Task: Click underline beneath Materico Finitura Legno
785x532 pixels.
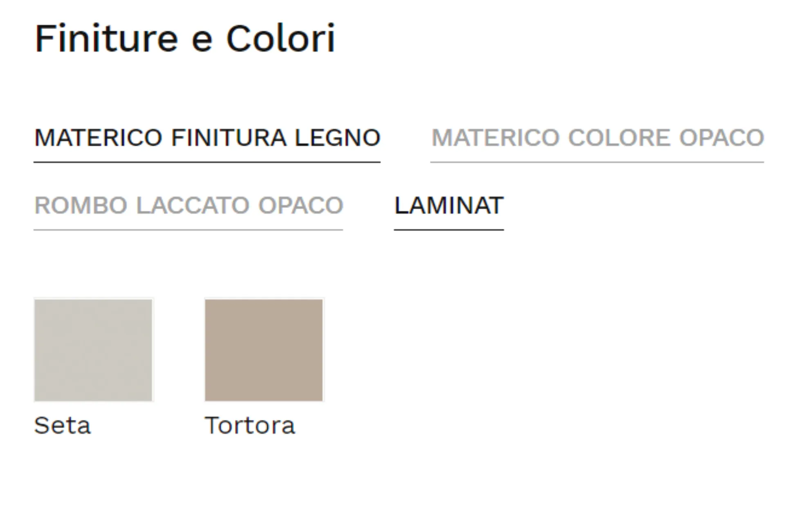Action: click(207, 162)
